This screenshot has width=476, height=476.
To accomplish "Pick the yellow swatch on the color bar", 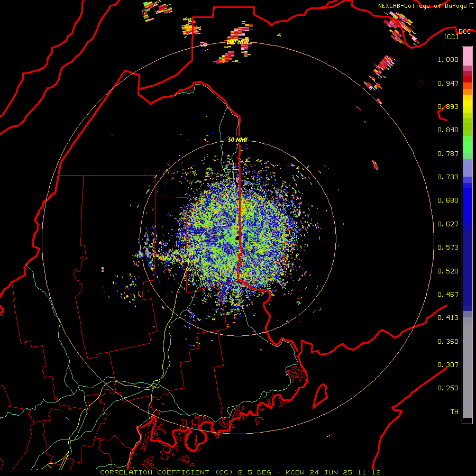I will [467, 104].
